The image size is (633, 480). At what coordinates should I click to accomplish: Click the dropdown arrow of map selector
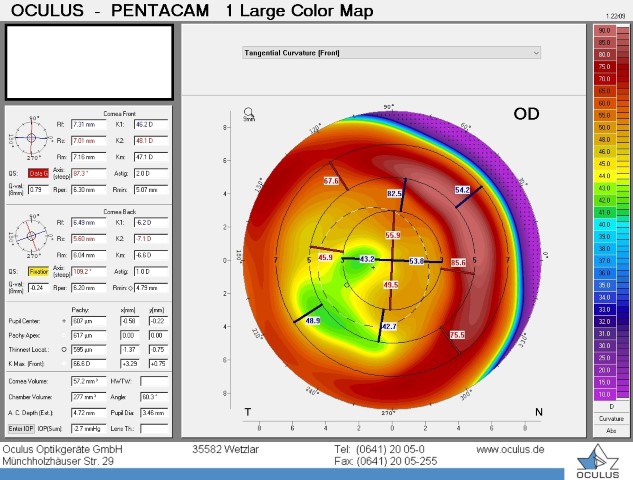coord(536,52)
